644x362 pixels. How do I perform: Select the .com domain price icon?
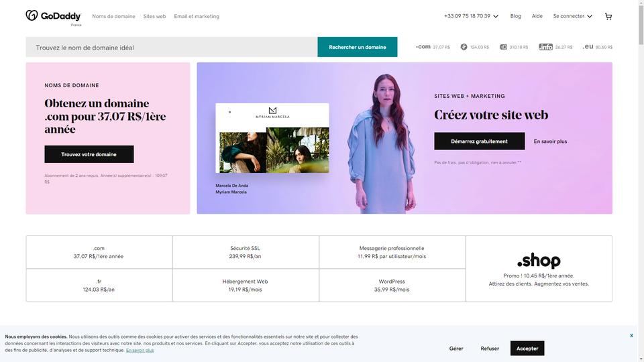(423, 47)
